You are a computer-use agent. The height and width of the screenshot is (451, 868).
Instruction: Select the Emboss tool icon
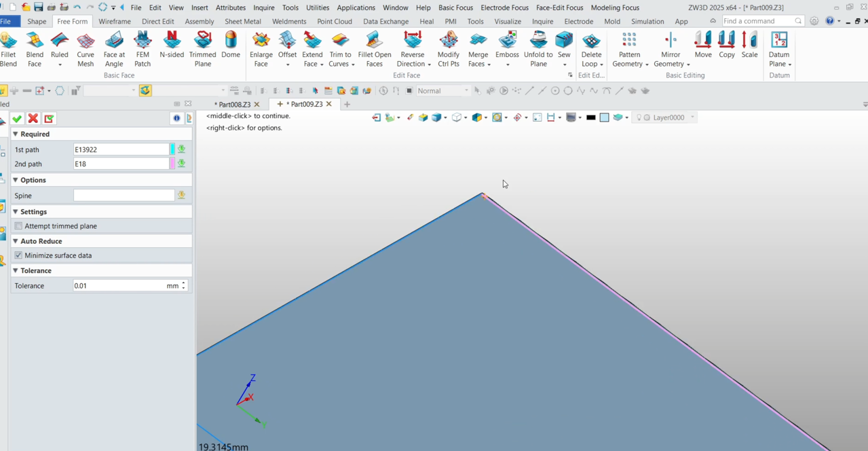coord(507,41)
